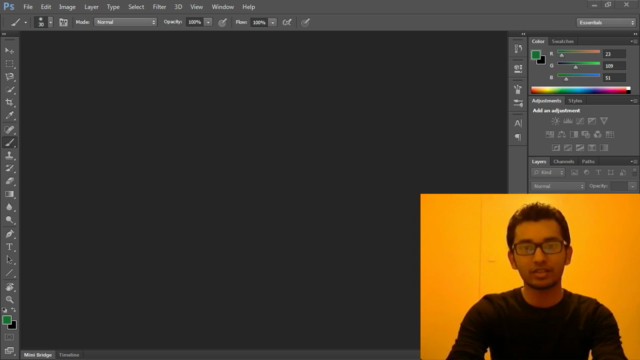Viewport: 640px width, 360px height.
Task: Open the Opacity slider dropdown arrow
Action: pyautogui.click(x=208, y=22)
